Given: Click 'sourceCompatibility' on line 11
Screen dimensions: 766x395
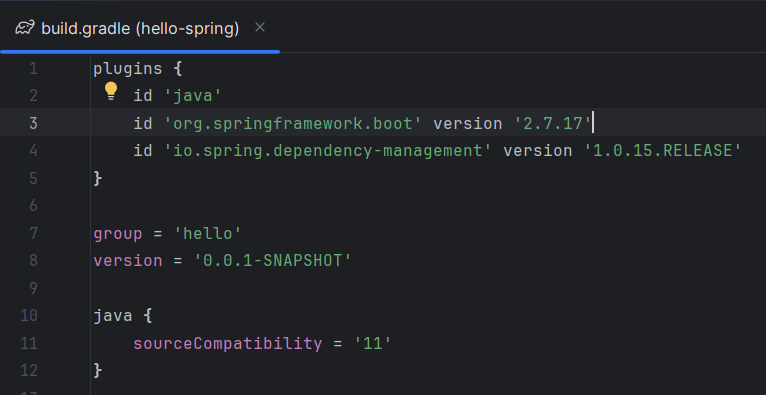Looking at the screenshot, I should (x=228, y=343).
